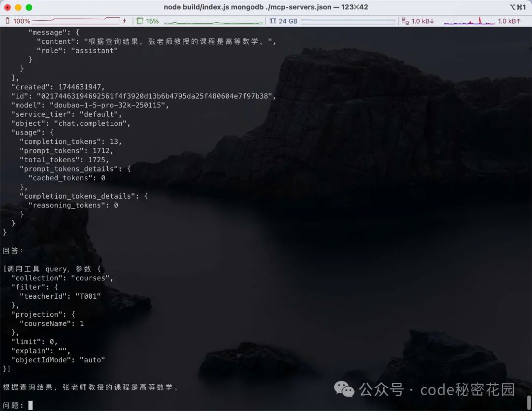Image resolution: width=532 pixels, height=411 pixels.
Task: Click the battery '100%' status text
Action: tap(22, 21)
